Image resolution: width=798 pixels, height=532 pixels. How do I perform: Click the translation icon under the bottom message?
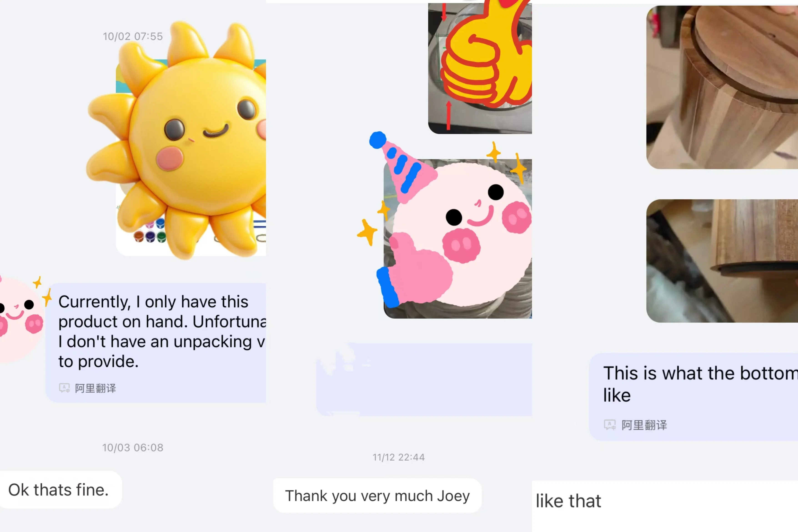[609, 425]
